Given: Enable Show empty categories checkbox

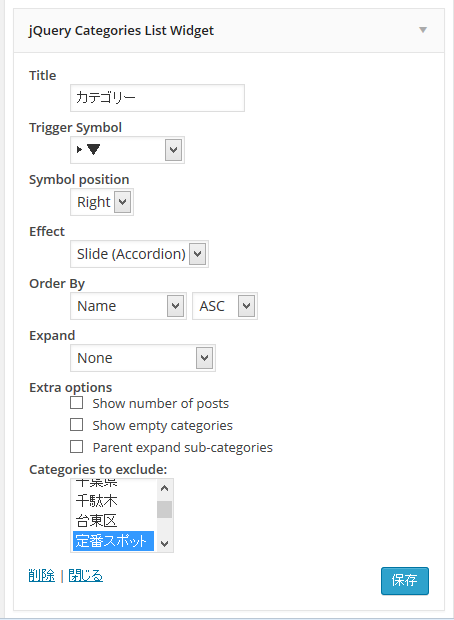Looking at the screenshot, I should (x=76, y=425).
